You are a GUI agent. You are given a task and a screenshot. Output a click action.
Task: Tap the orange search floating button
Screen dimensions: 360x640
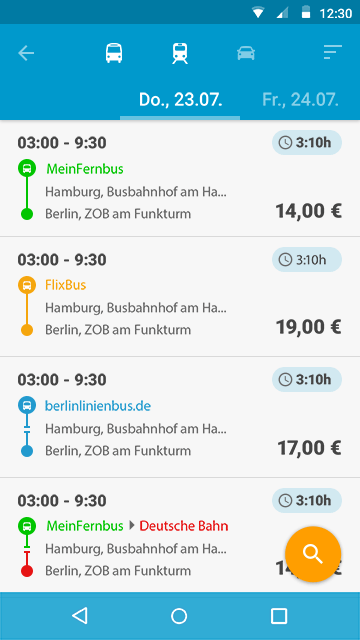tap(313, 554)
